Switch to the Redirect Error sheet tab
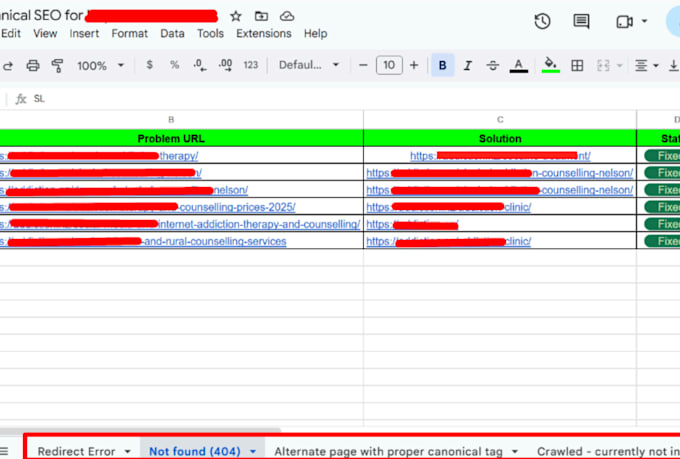 76,451
